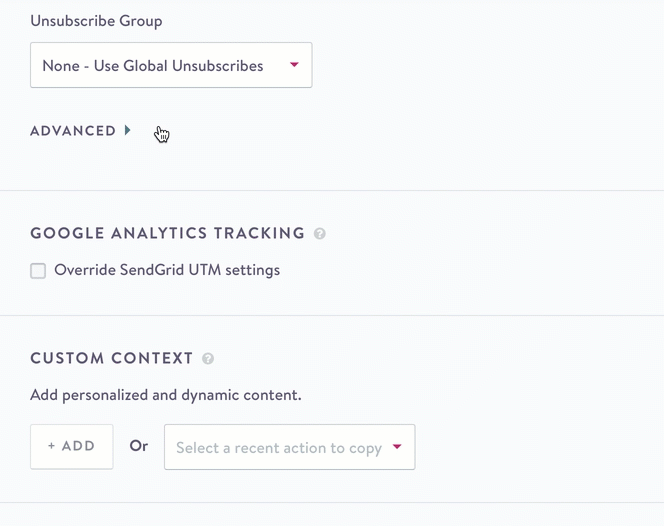Open the Unsubscribe Group dropdown

tap(171, 65)
